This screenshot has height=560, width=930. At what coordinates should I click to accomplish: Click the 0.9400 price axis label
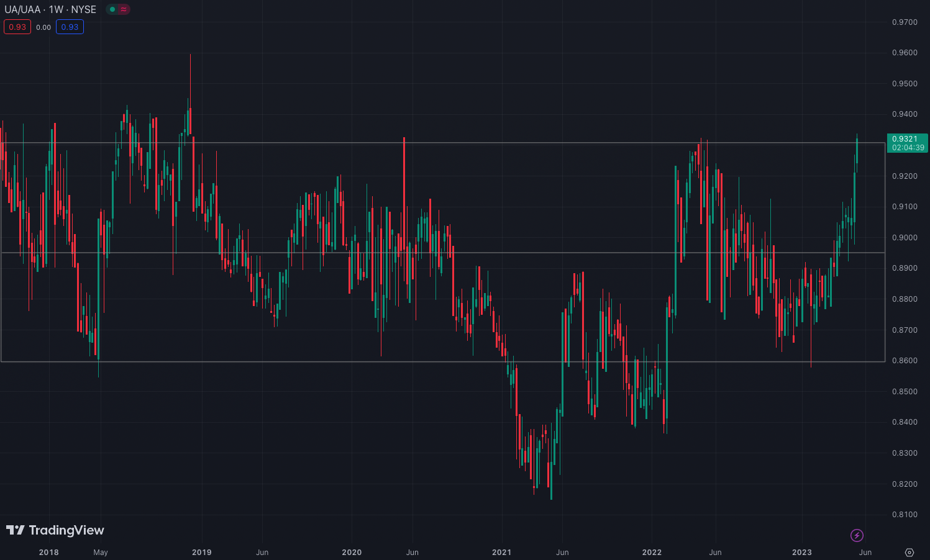[x=905, y=114]
